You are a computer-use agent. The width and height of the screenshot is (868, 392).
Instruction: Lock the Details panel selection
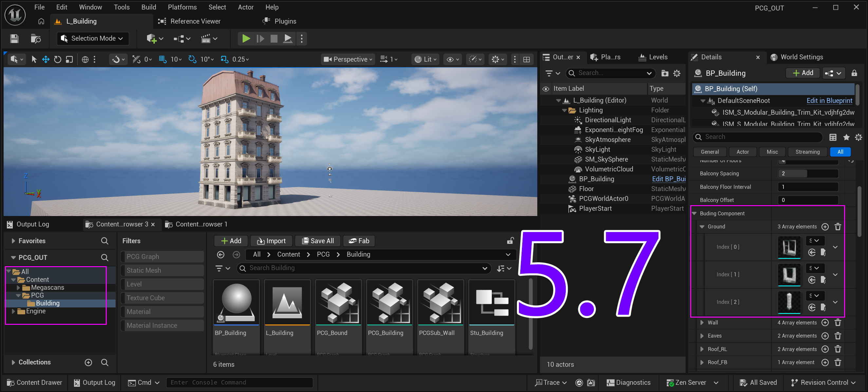tap(854, 73)
